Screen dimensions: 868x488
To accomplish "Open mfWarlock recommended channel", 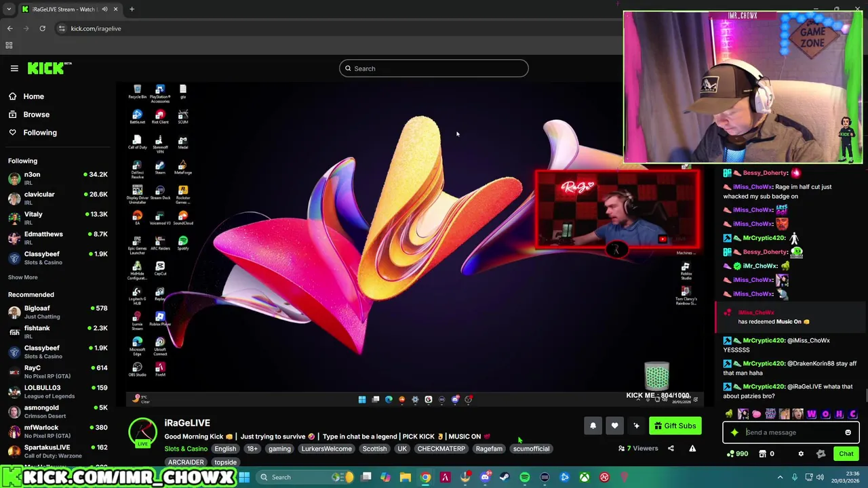I will pyautogui.click(x=58, y=431).
